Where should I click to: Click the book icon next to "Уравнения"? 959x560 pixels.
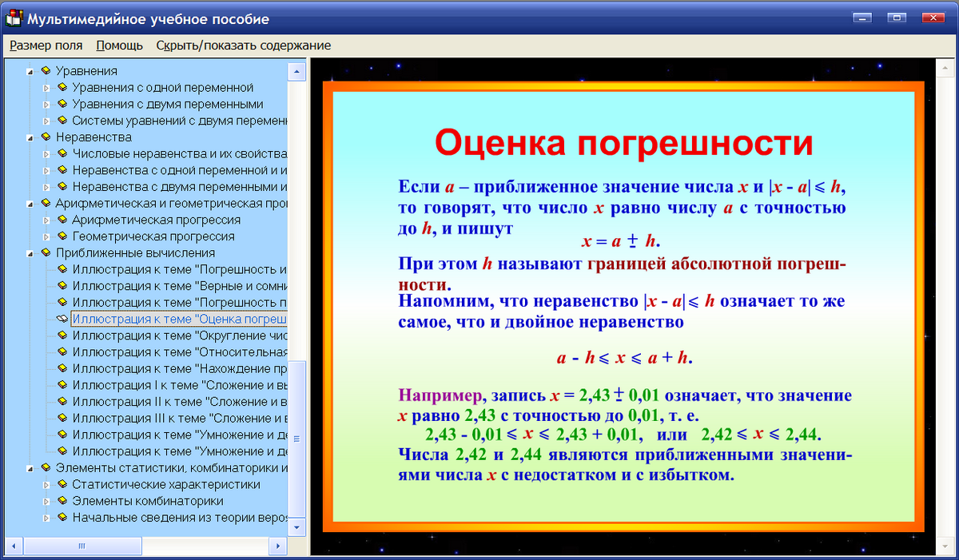click(x=47, y=71)
